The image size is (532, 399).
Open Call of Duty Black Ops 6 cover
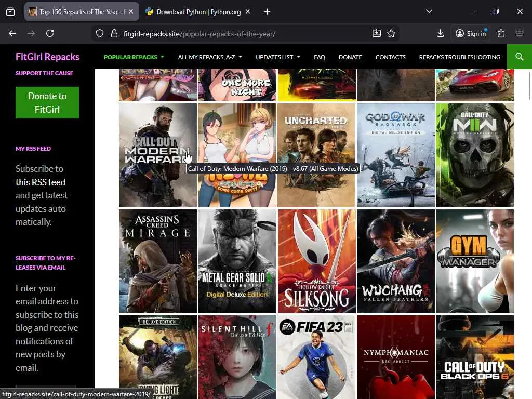(x=475, y=357)
